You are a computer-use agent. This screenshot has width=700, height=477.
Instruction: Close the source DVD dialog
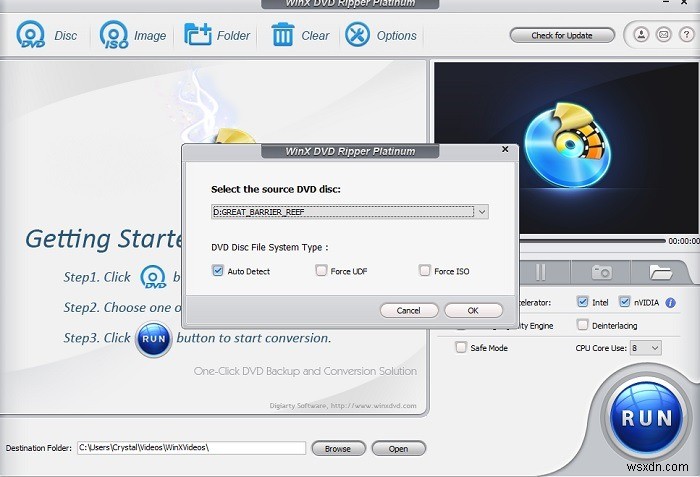pyautogui.click(x=505, y=149)
